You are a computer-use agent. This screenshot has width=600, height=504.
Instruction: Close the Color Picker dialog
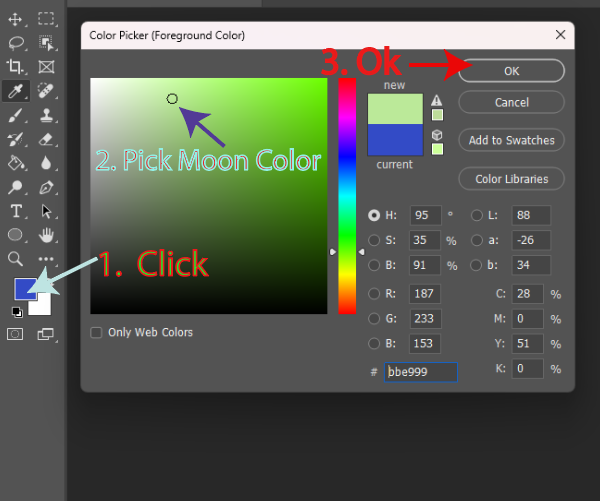click(x=560, y=35)
